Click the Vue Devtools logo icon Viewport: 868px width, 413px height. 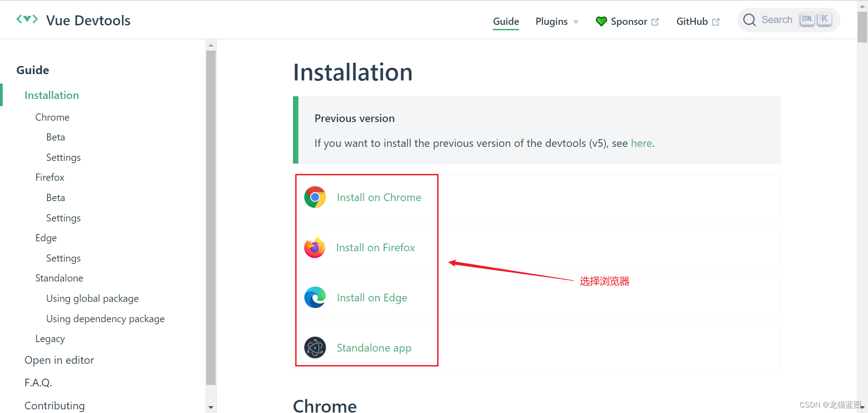coord(27,19)
